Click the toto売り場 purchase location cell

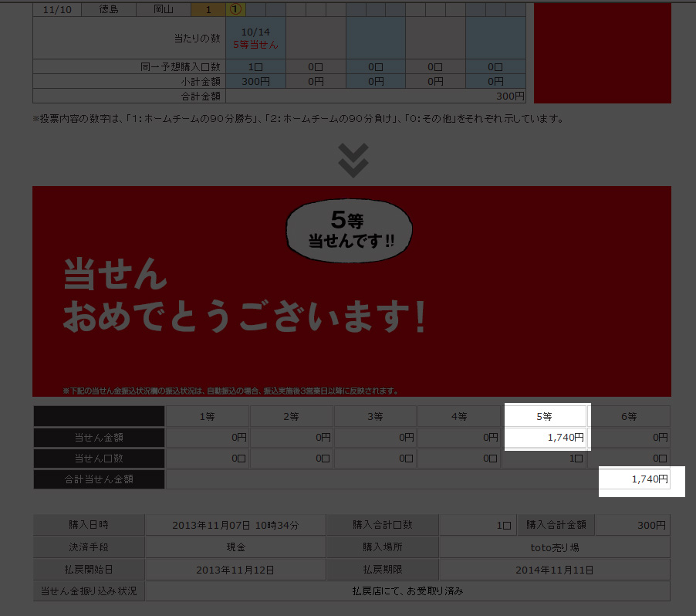554,547
